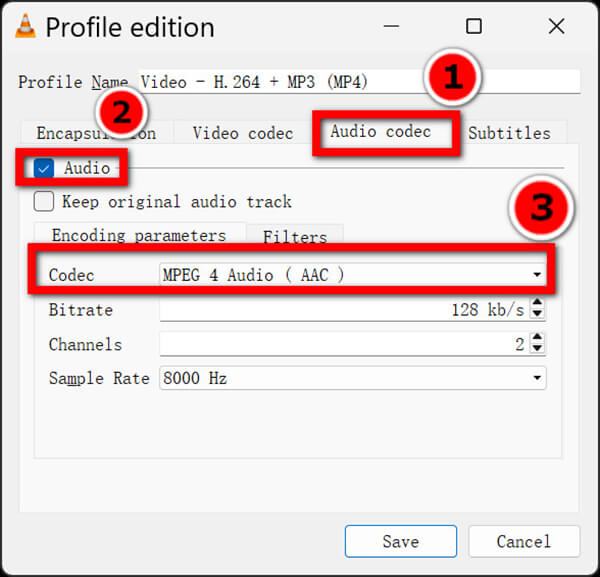Select the Audio codec tab

click(381, 131)
